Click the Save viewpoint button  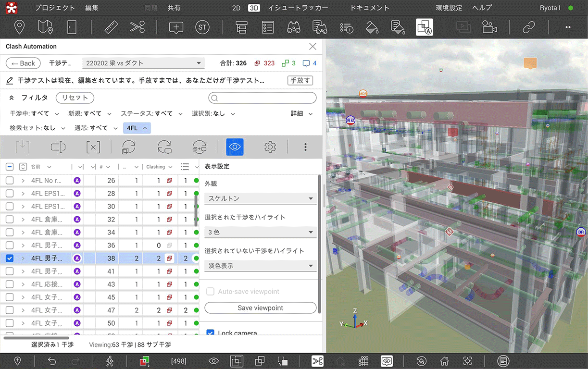coord(260,307)
